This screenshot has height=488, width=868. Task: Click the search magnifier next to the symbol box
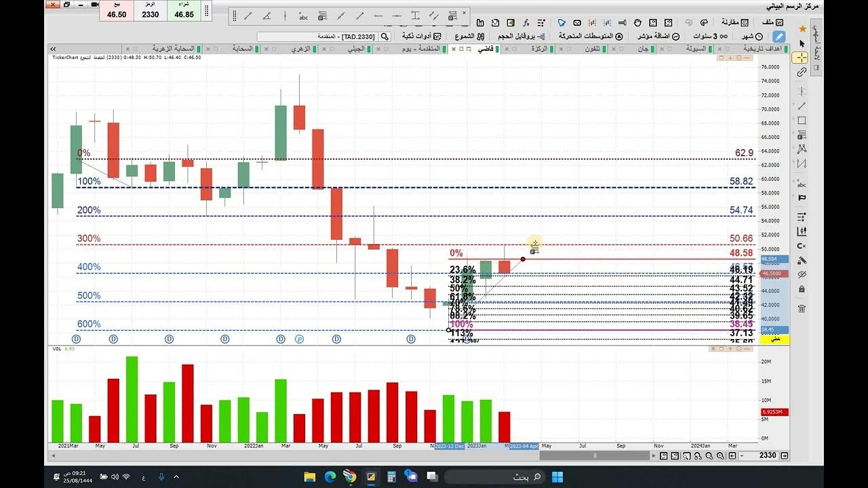pos(384,36)
